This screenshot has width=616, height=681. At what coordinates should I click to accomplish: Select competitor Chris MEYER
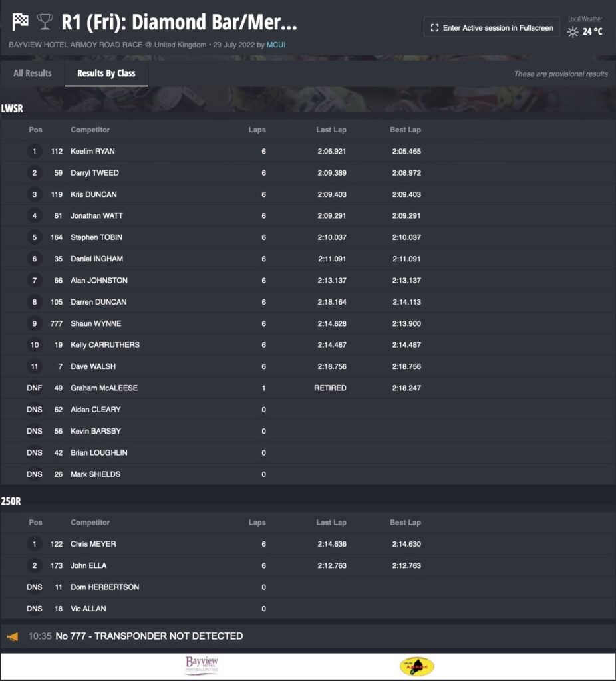pyautogui.click(x=93, y=544)
